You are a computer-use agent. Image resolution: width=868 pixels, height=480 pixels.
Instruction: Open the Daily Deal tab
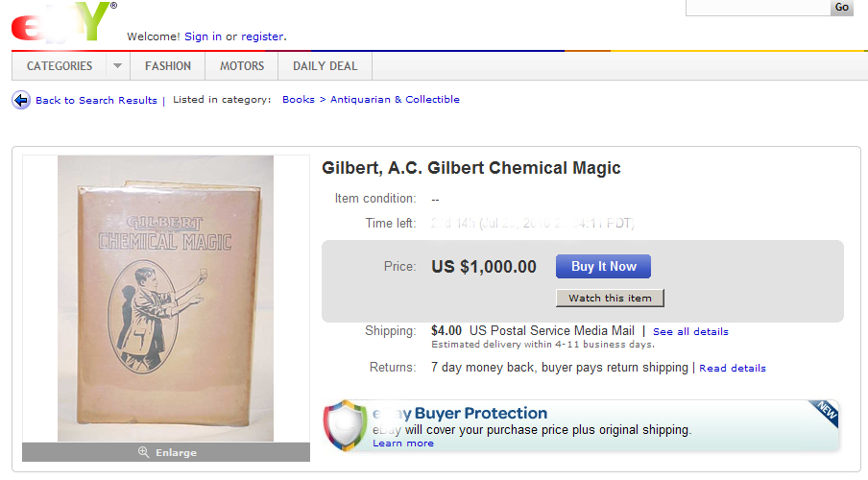click(325, 66)
